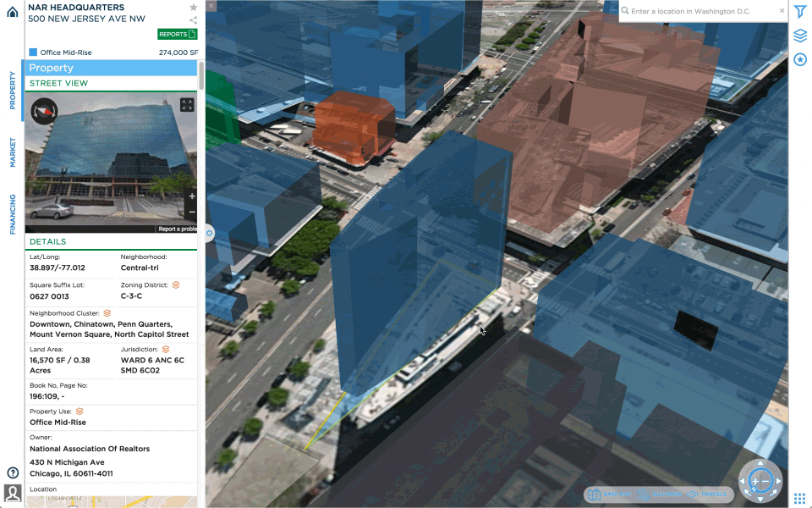Image resolution: width=812 pixels, height=508 pixels.
Task: Click the search magnifier icon
Action: point(625,10)
